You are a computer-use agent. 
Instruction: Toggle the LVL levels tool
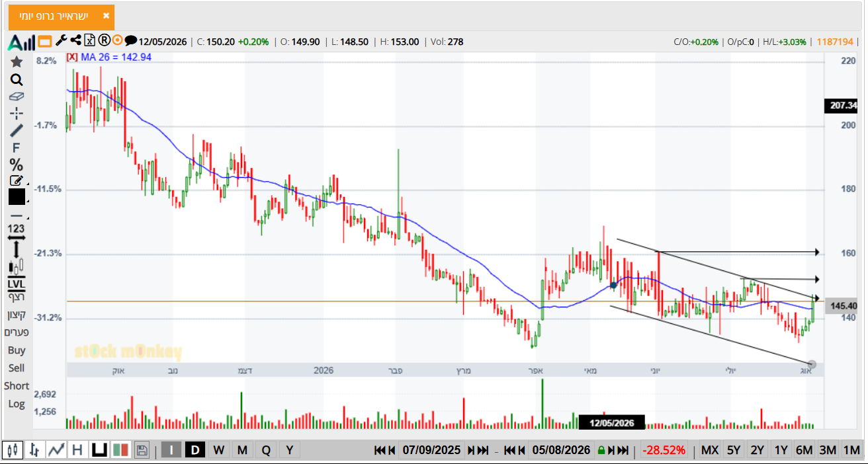click(17, 284)
